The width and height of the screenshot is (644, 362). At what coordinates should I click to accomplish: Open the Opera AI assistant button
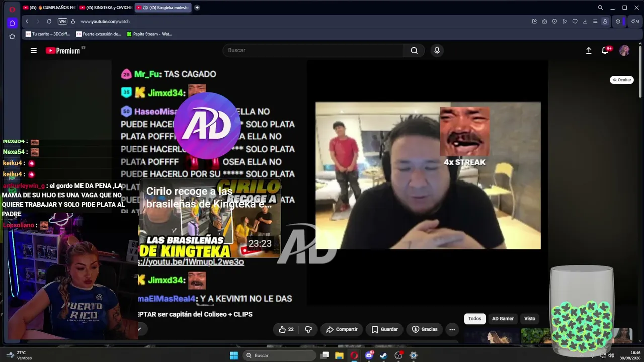[x=634, y=21]
